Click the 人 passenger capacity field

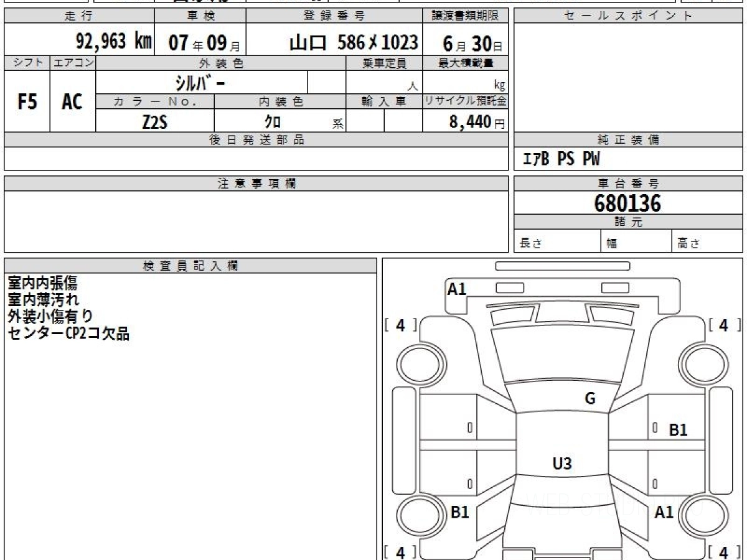click(384, 82)
